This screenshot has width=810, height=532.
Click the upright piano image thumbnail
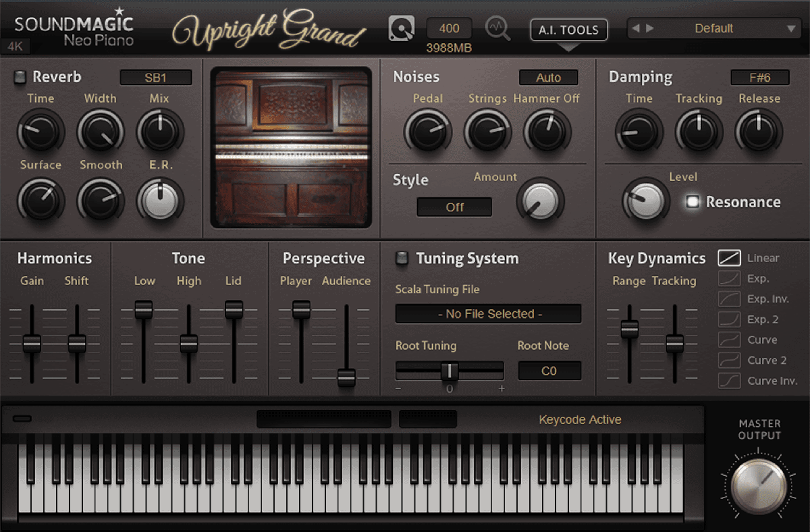pos(291,147)
